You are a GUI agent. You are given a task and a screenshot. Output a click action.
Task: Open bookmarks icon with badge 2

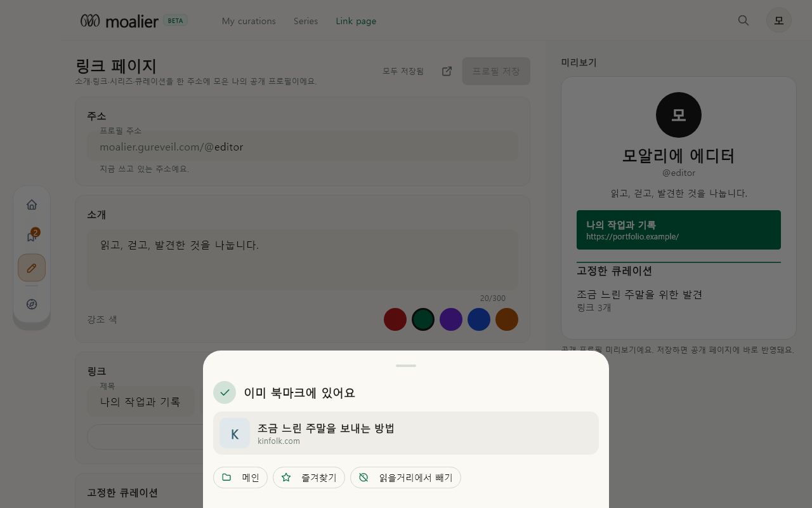[x=32, y=236]
